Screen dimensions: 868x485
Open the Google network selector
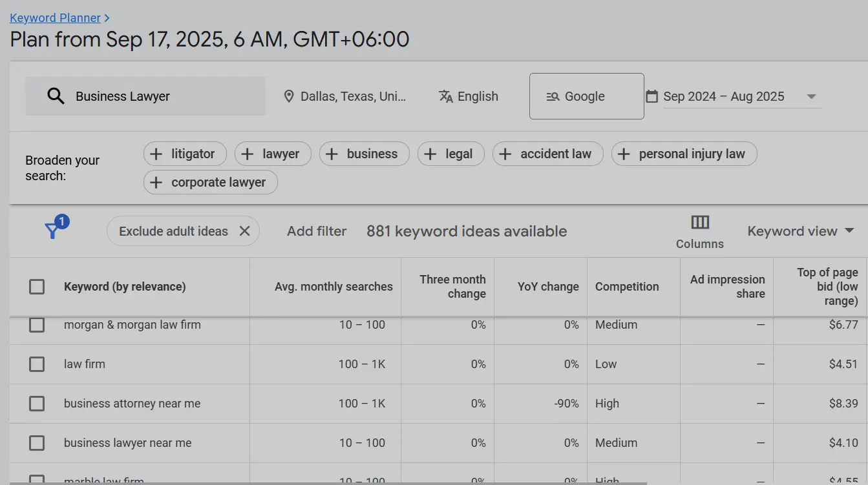pos(586,96)
